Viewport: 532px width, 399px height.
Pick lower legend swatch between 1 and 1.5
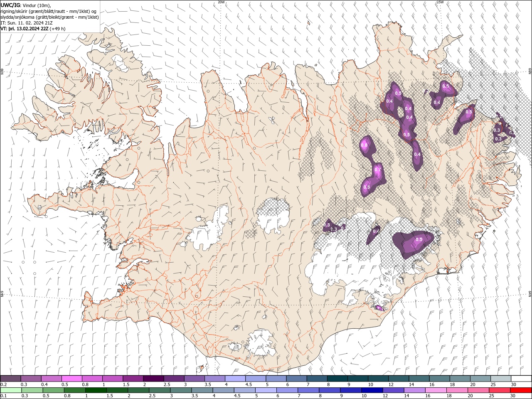[x=96, y=390]
